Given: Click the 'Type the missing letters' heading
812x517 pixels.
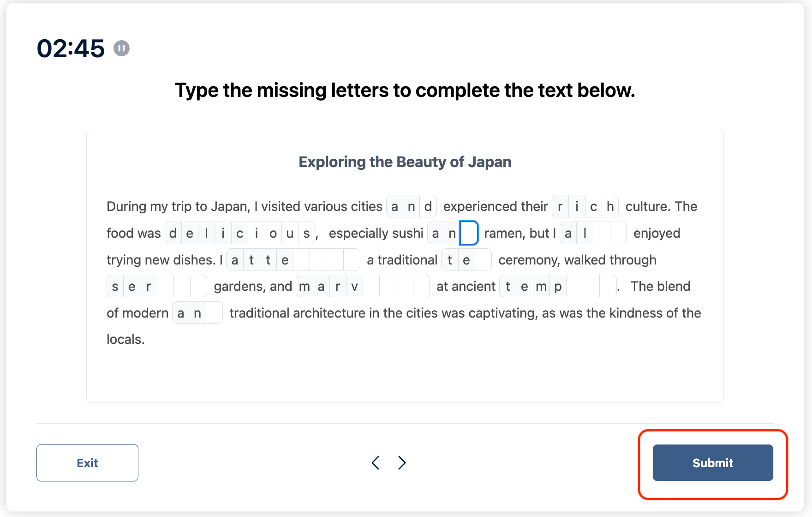Looking at the screenshot, I should pos(405,90).
